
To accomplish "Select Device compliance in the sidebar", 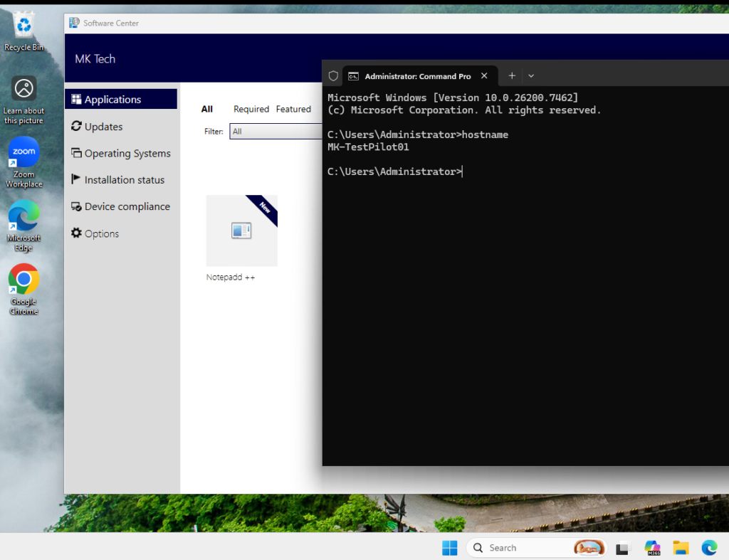I will [x=127, y=206].
